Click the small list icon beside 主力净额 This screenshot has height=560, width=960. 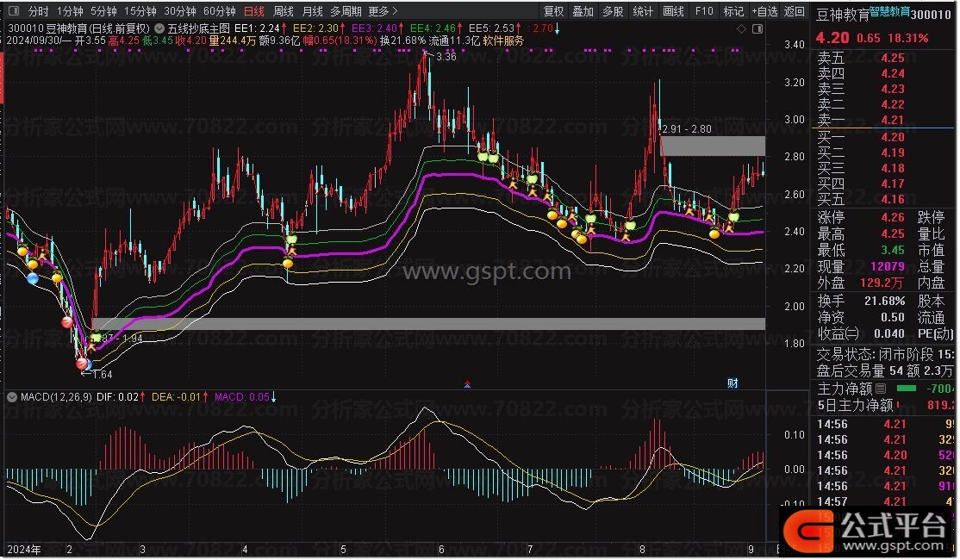[881, 388]
